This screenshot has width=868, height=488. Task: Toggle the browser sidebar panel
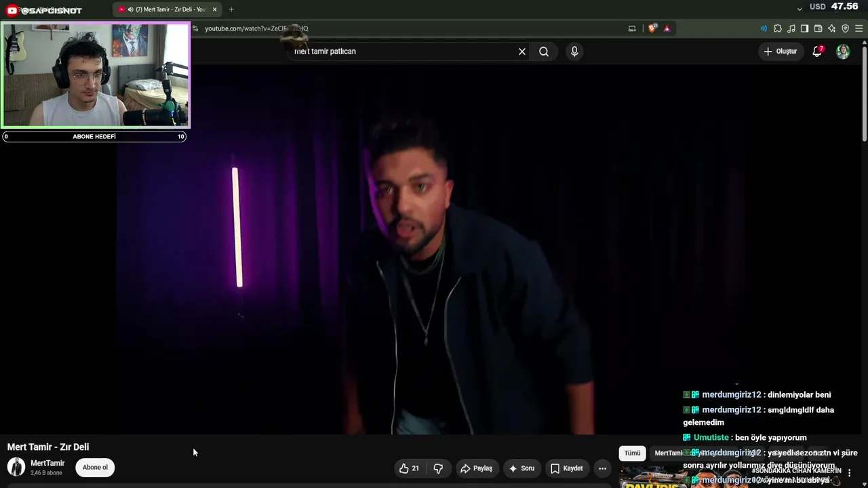804,28
